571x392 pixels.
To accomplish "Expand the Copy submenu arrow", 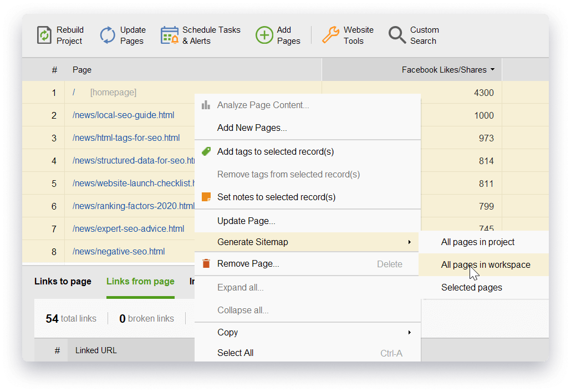I will (409, 332).
